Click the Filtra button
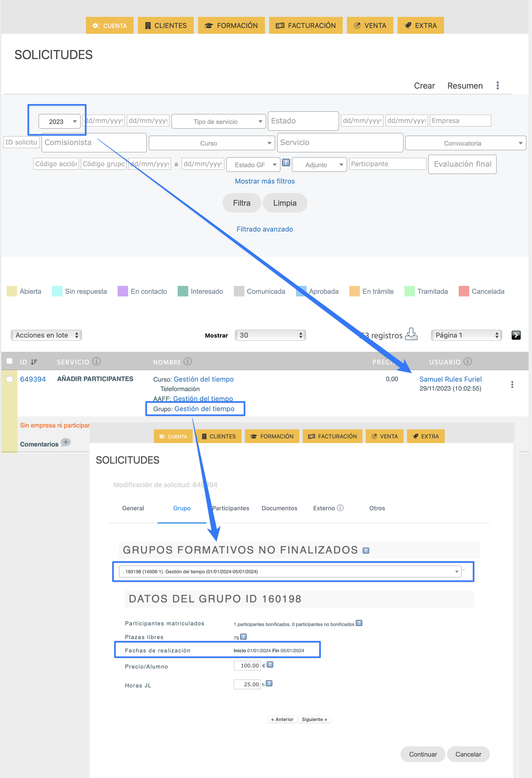532x778 pixels. [x=241, y=203]
